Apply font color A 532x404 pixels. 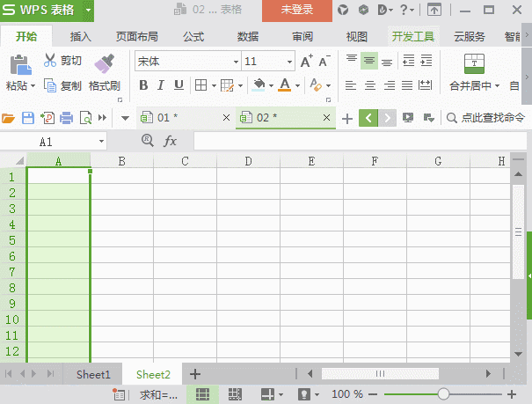[x=285, y=85]
